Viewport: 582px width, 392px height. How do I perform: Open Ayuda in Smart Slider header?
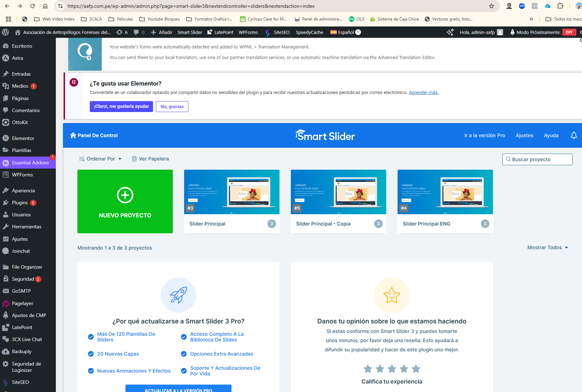[551, 135]
